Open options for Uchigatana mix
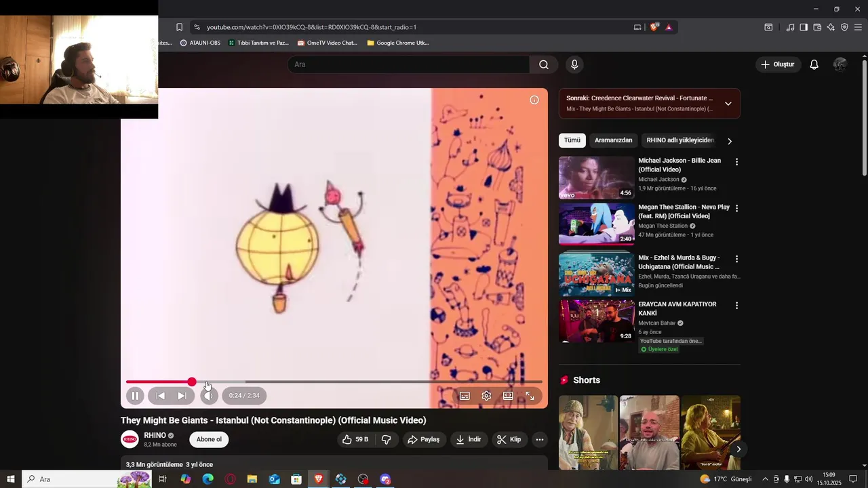Viewport: 868px width, 488px height. click(736, 259)
